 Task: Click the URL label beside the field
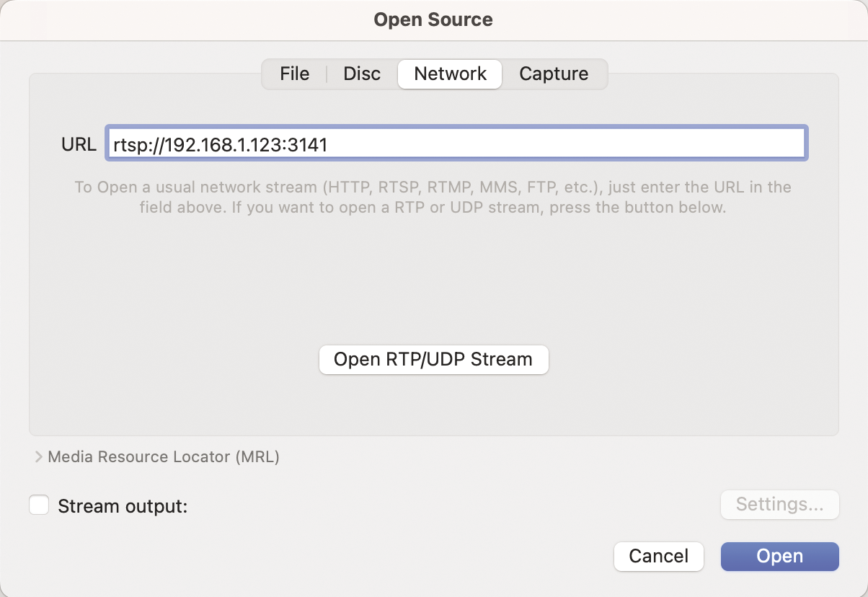click(x=79, y=144)
